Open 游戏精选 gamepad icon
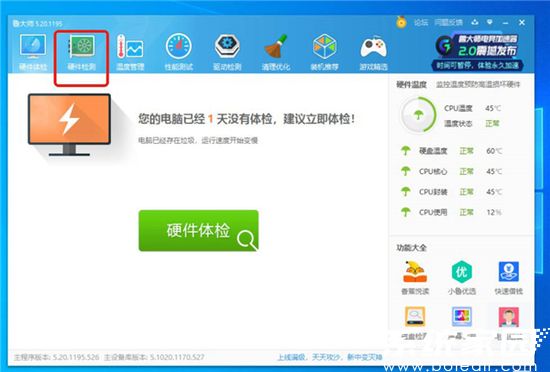Image resolution: width=550 pixels, height=372 pixels. [374, 53]
